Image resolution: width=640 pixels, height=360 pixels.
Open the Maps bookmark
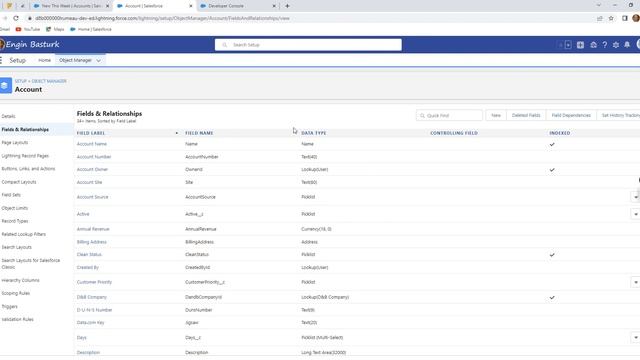55,29
